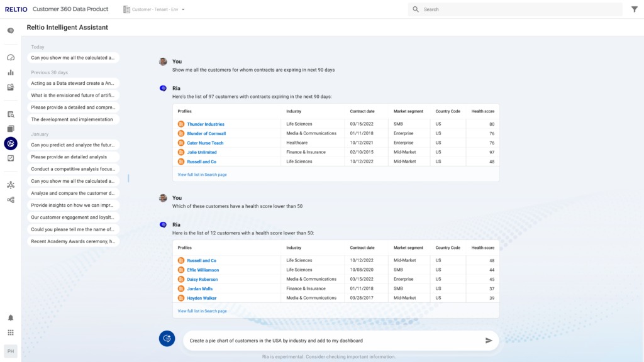Open 'Acting as a Data steward' chat history
The image size is (644, 362).
click(x=73, y=83)
